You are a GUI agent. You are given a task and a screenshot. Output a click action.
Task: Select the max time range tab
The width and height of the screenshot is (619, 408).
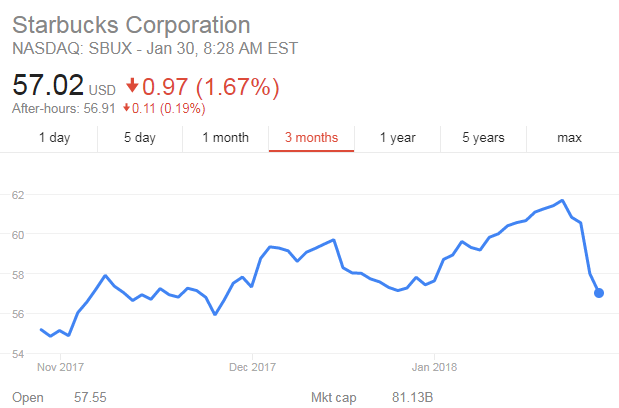tap(569, 138)
